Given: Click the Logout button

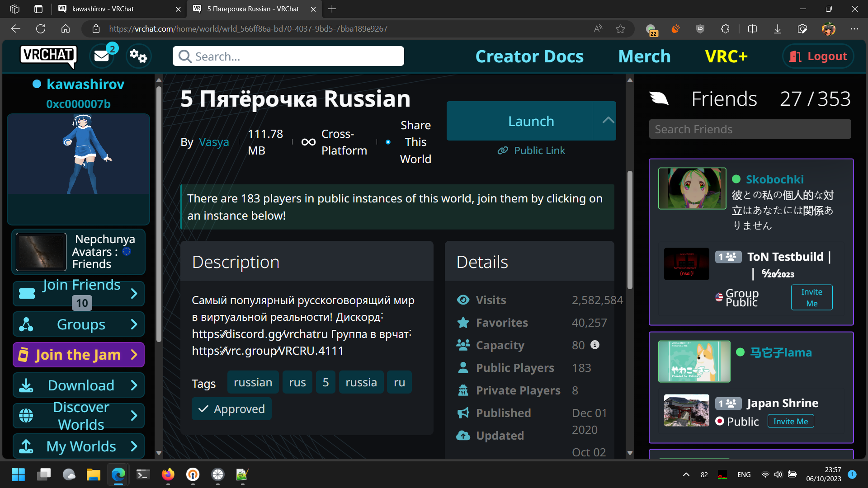Looking at the screenshot, I should (x=818, y=56).
